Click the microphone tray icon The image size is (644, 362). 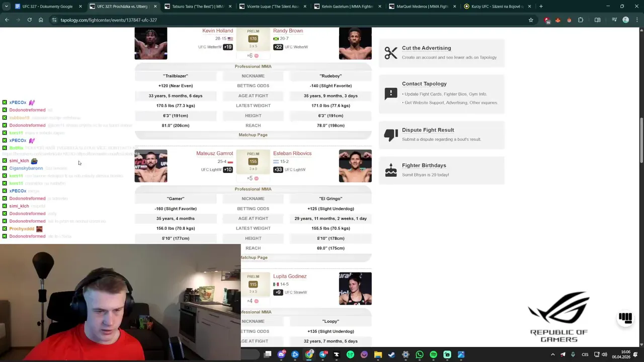[x=573, y=354]
